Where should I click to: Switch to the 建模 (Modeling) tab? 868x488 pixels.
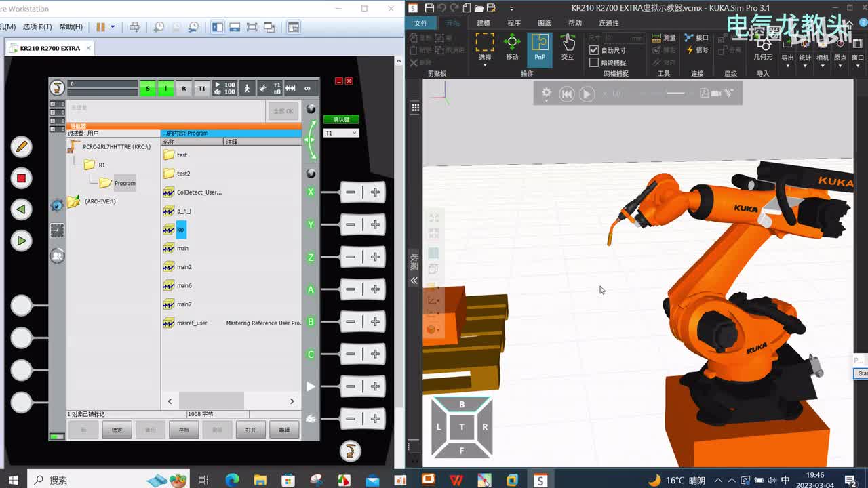pyautogui.click(x=484, y=23)
